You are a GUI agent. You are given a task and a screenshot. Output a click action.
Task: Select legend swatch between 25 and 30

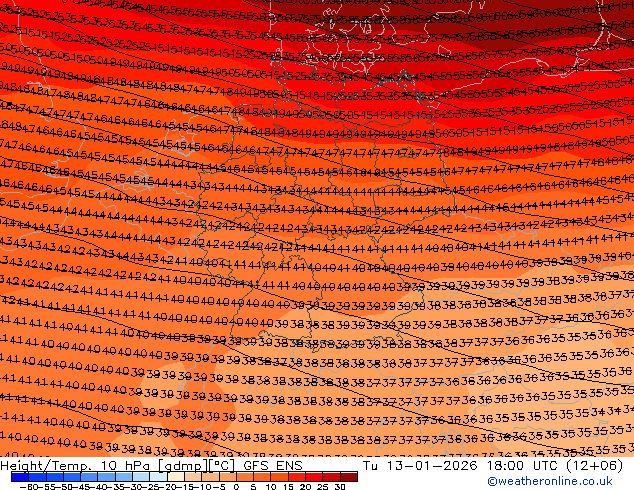(332, 477)
